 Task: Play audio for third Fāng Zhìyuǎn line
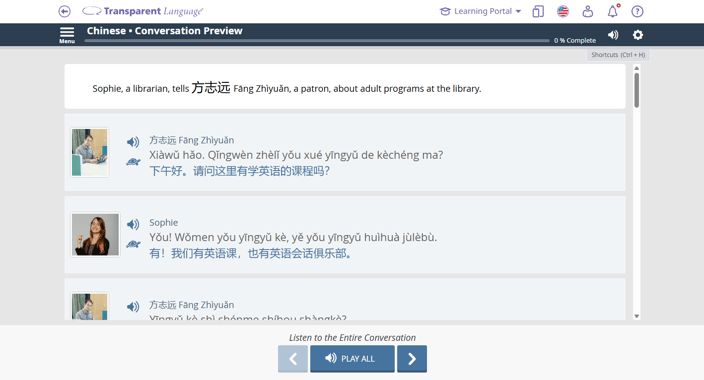133,306
